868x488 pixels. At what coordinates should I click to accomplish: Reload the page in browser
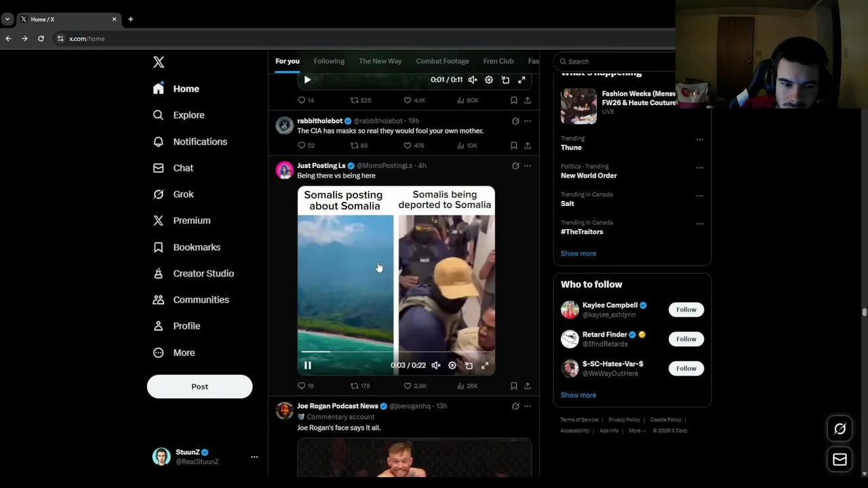tap(41, 39)
